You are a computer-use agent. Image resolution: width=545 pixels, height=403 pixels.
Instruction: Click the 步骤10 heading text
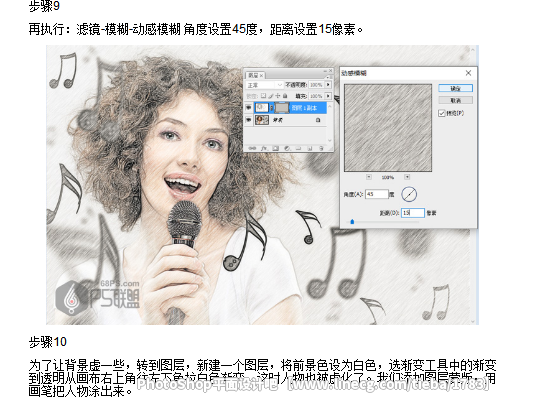(x=48, y=342)
